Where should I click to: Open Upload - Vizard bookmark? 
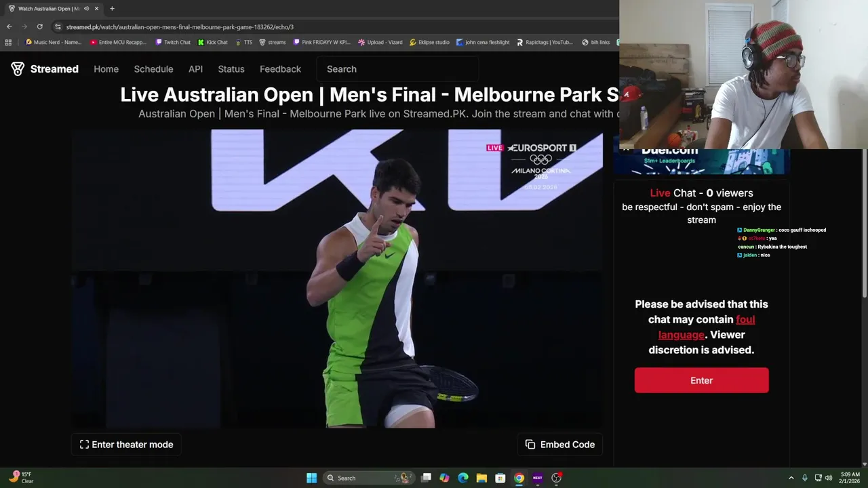click(380, 42)
